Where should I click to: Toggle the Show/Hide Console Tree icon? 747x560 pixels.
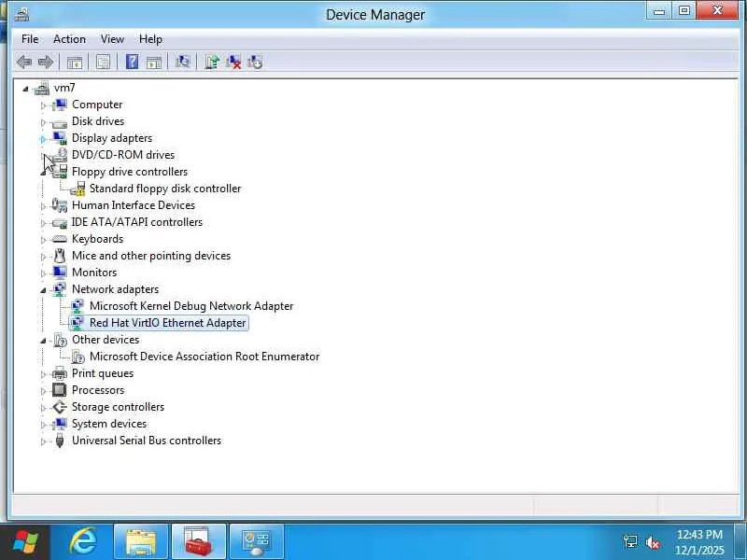(75, 62)
